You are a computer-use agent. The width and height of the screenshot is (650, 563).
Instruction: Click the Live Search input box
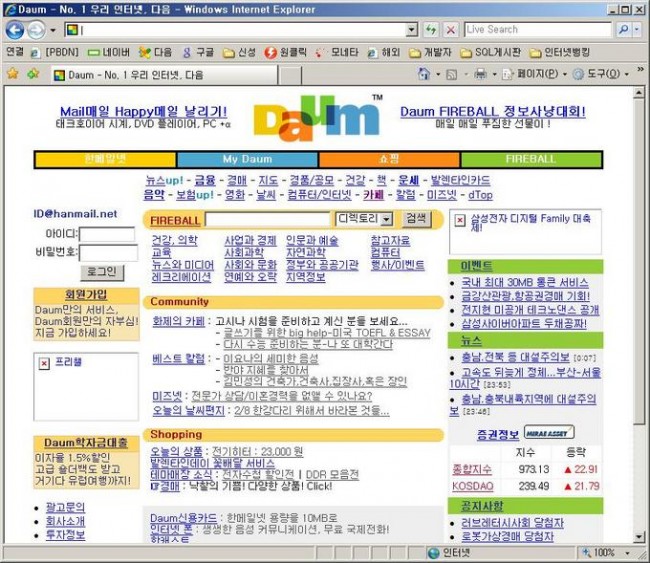[538, 29]
